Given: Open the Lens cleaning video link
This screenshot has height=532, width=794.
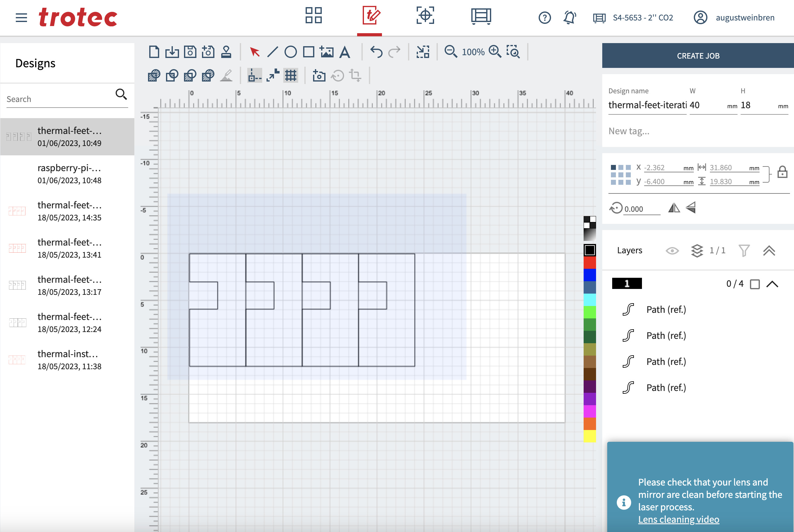Looking at the screenshot, I should point(678,520).
